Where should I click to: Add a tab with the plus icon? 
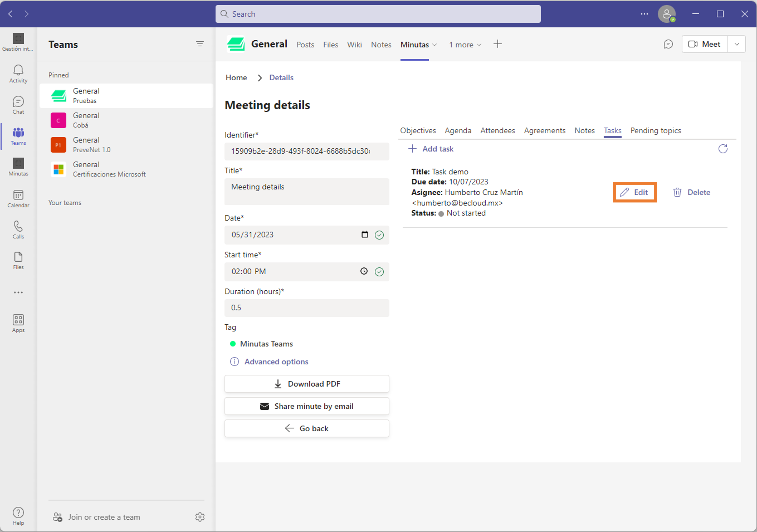click(x=498, y=44)
